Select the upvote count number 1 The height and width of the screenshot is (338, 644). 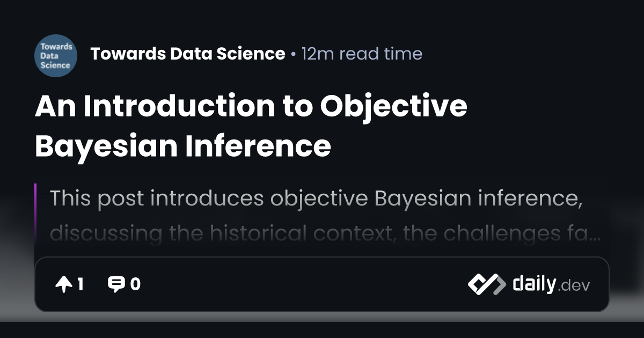(x=80, y=284)
